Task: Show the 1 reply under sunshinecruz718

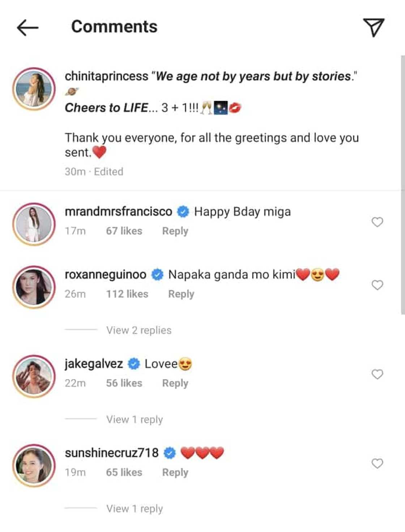Action: point(134,509)
